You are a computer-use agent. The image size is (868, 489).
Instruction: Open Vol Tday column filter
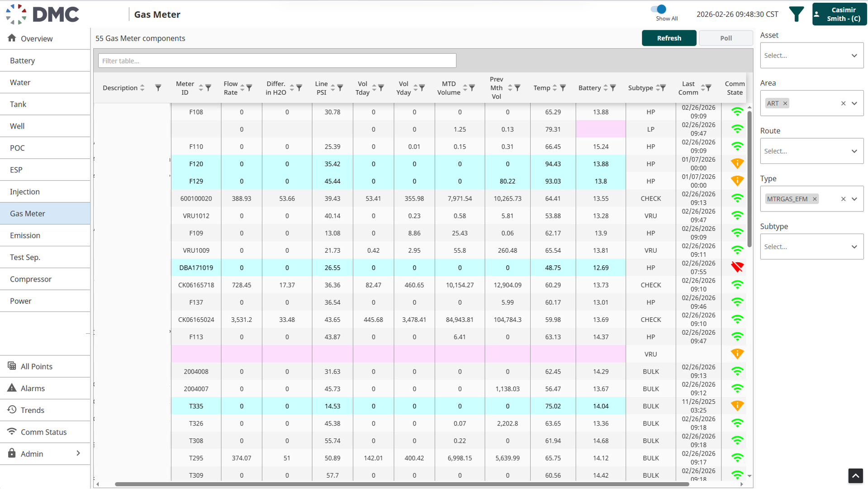(381, 88)
